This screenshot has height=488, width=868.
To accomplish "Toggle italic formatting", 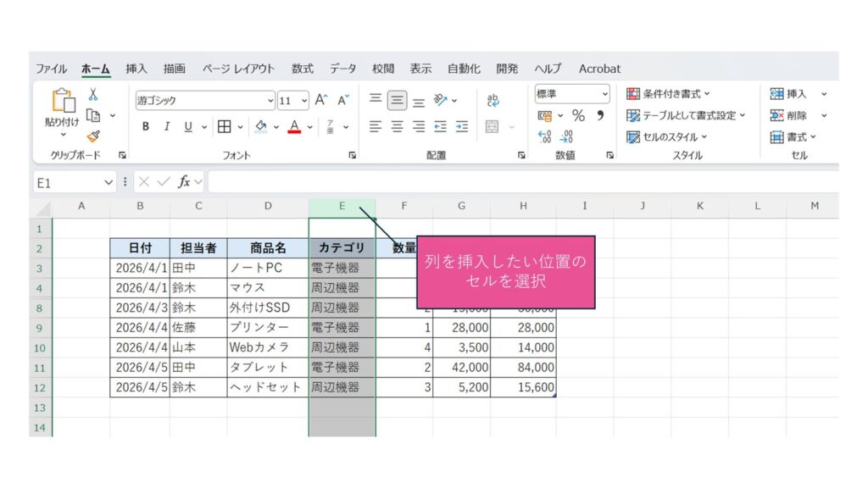I will coord(167,126).
